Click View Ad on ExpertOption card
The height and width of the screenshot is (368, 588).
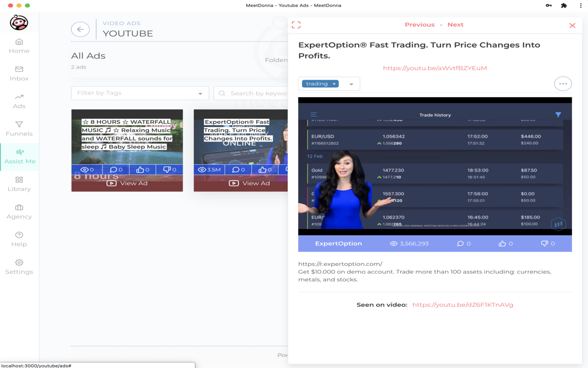[249, 183]
